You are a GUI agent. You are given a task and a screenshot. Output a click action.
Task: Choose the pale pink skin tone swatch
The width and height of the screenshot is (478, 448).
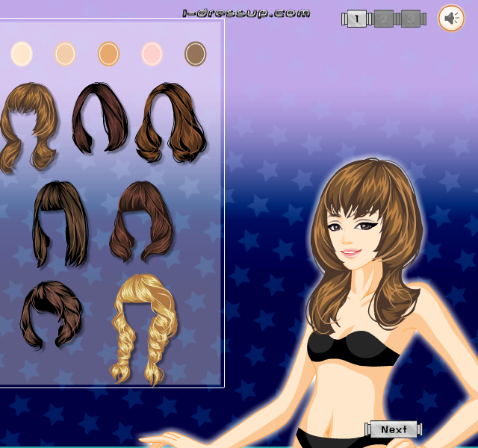coord(152,54)
